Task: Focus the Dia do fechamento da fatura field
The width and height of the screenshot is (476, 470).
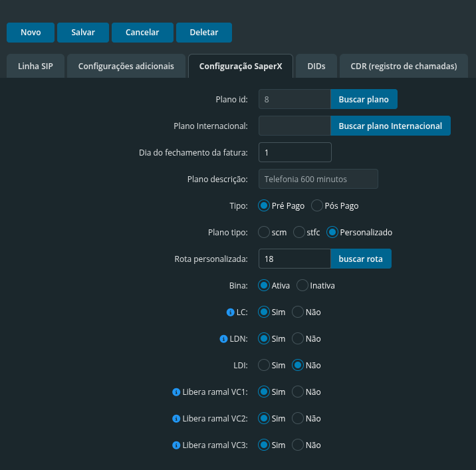Action: click(x=295, y=152)
